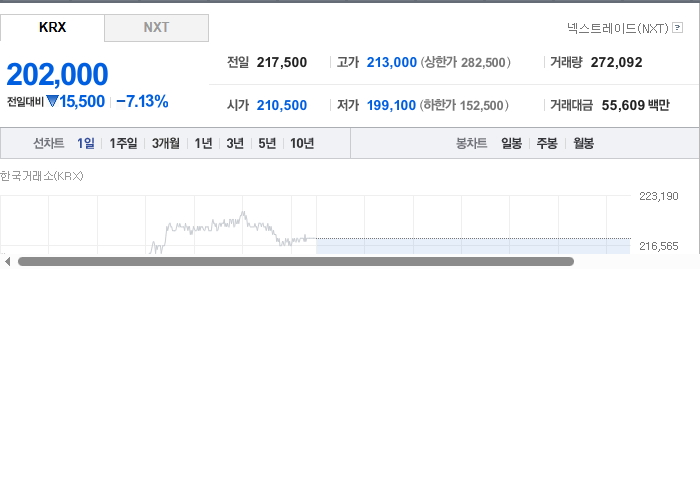Click the horizontal scrollbar thumb
Screen dimensions: 700x490
point(296,262)
